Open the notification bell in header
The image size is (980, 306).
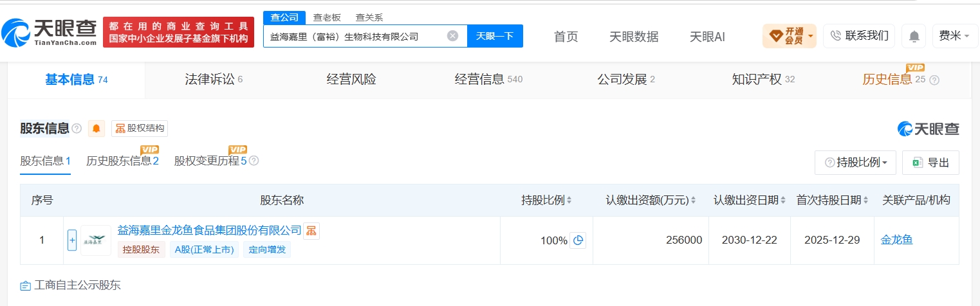coord(914,36)
